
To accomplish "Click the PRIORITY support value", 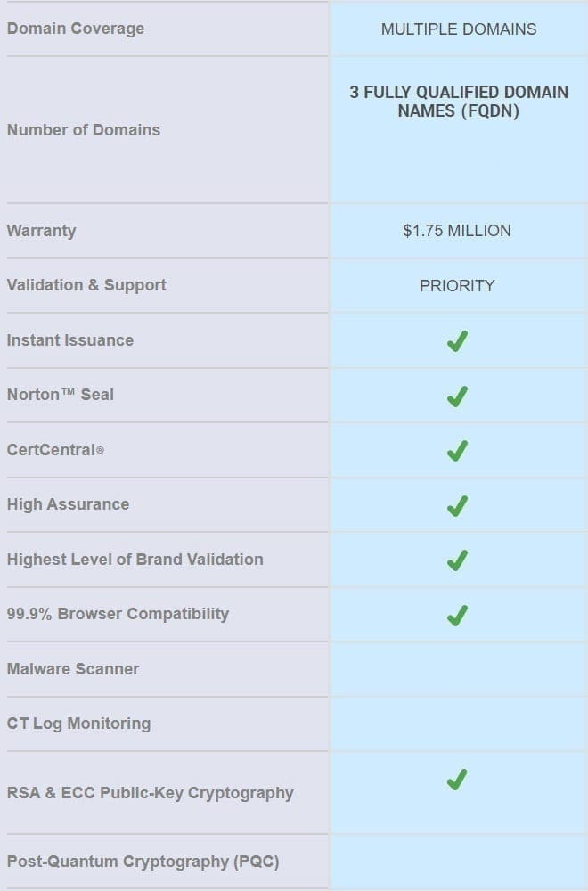I will 457,286.
